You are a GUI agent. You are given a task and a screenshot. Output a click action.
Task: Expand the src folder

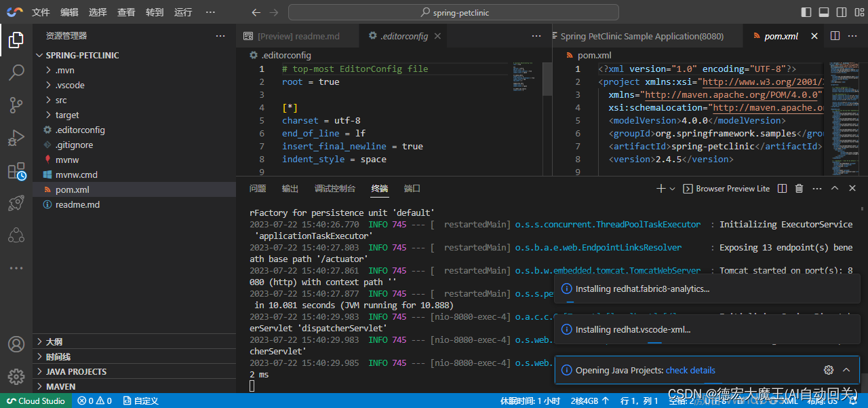tap(134, 100)
